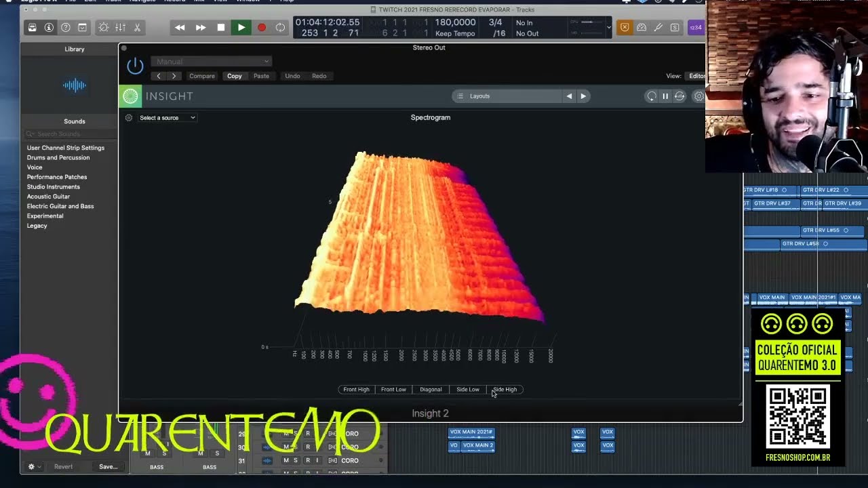The width and height of the screenshot is (868, 488).
Task: Toggle the Solo S button in control bar
Action: pos(675,28)
